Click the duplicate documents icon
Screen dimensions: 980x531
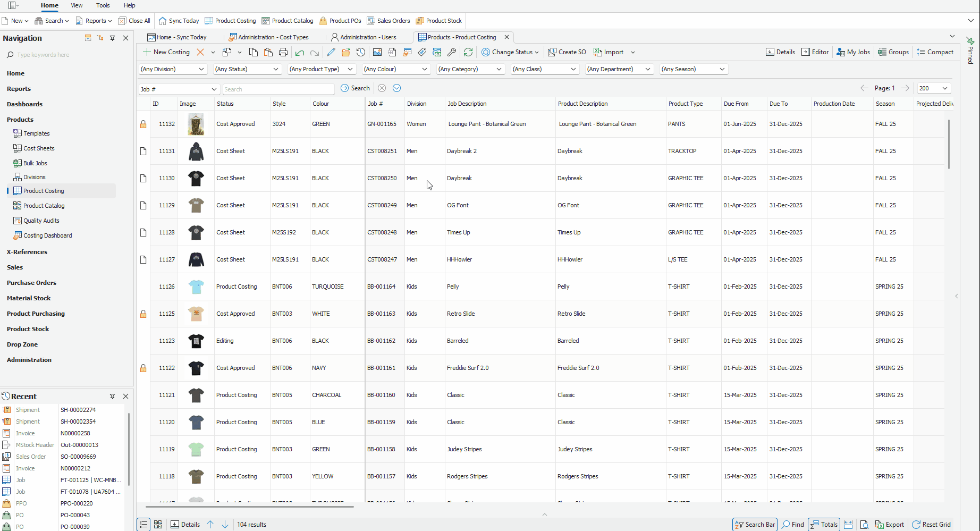tap(227, 52)
